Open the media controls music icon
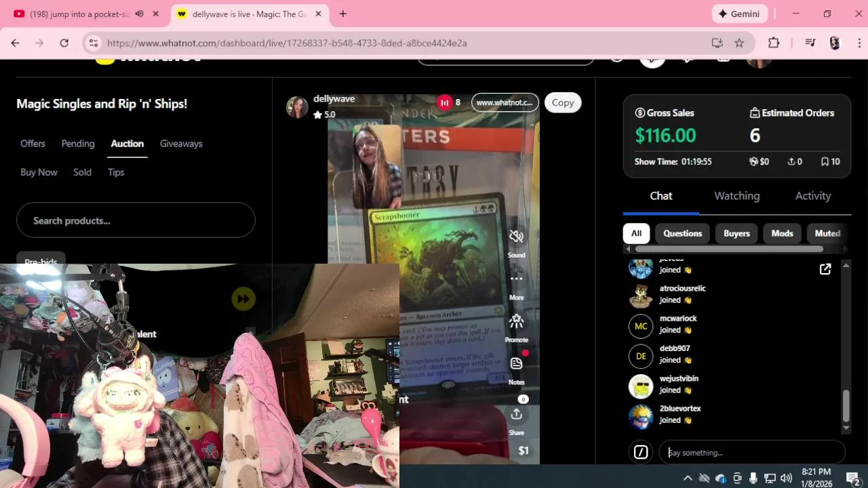The height and width of the screenshot is (488, 868). click(x=810, y=43)
